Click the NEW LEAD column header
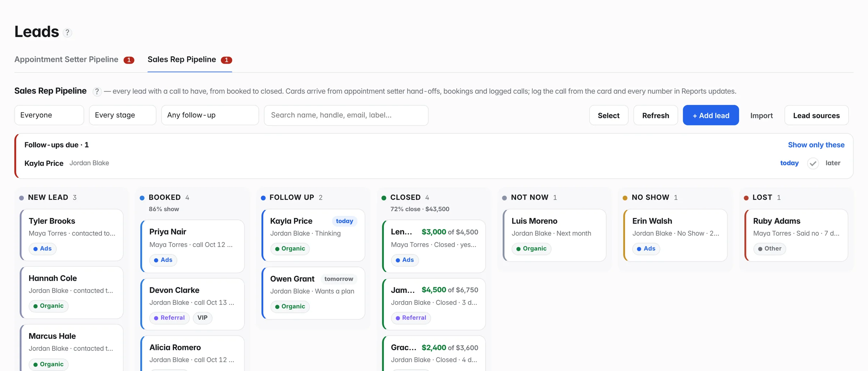Image resolution: width=868 pixels, height=371 pixels. click(x=48, y=197)
